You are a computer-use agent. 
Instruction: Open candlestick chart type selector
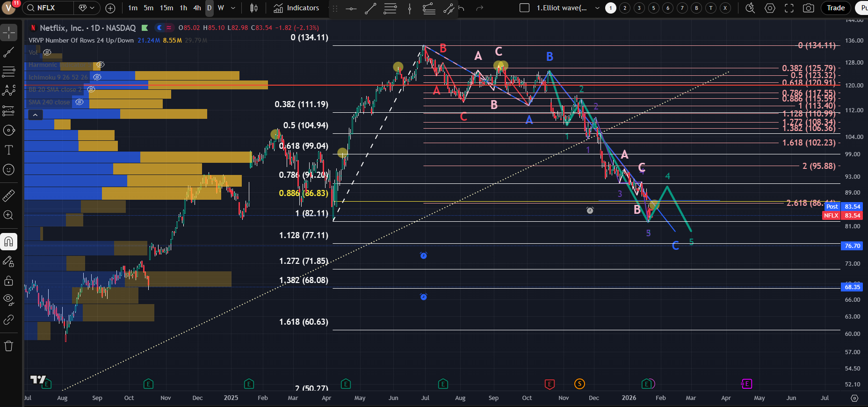[254, 8]
